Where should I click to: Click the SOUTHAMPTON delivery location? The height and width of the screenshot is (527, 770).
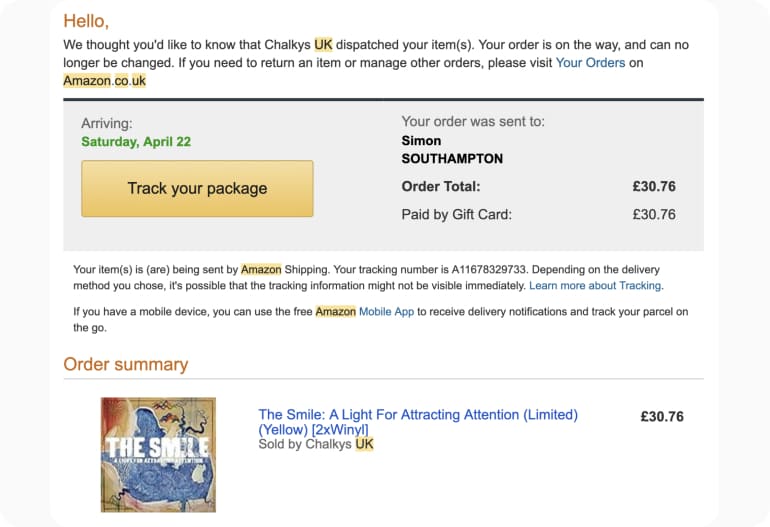(x=452, y=159)
